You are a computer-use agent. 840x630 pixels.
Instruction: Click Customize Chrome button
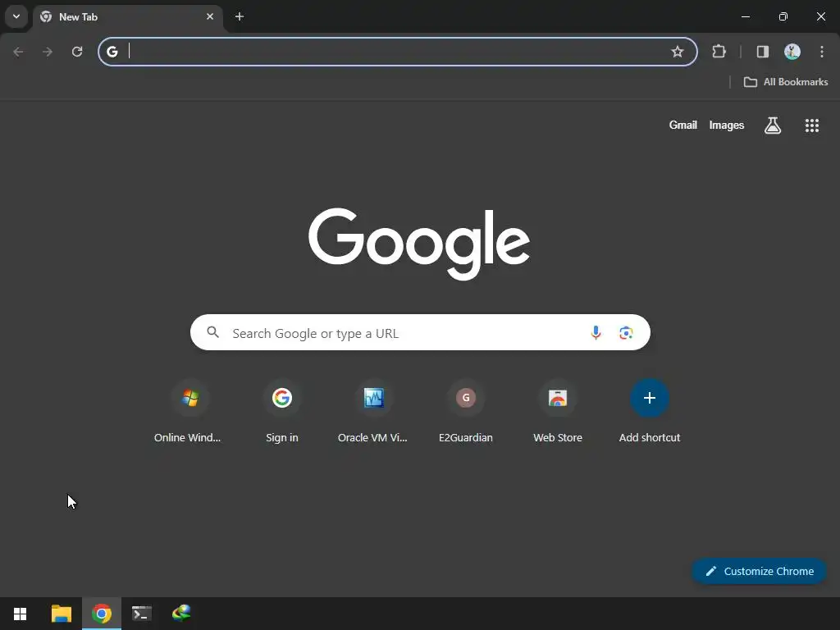759,571
